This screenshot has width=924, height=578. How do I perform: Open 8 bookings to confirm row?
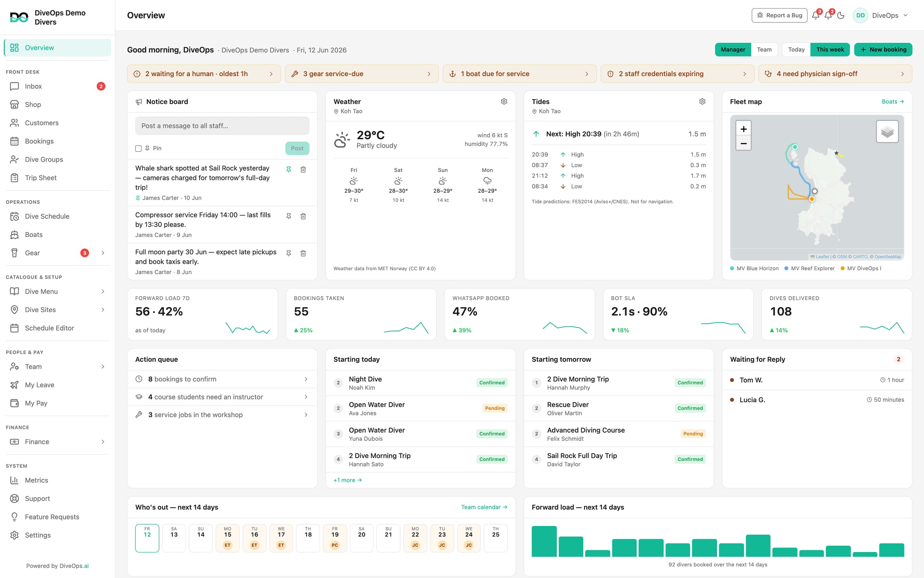click(x=222, y=379)
